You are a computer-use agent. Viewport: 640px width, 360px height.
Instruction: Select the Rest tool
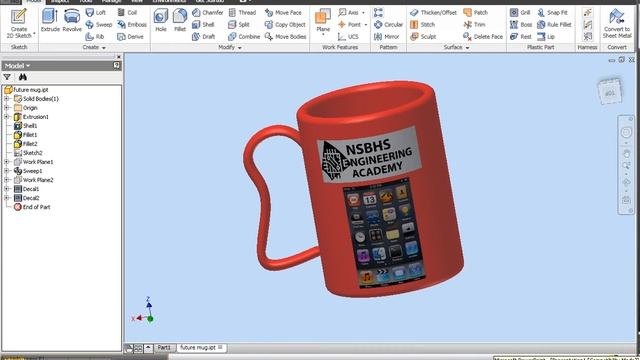[521, 37]
